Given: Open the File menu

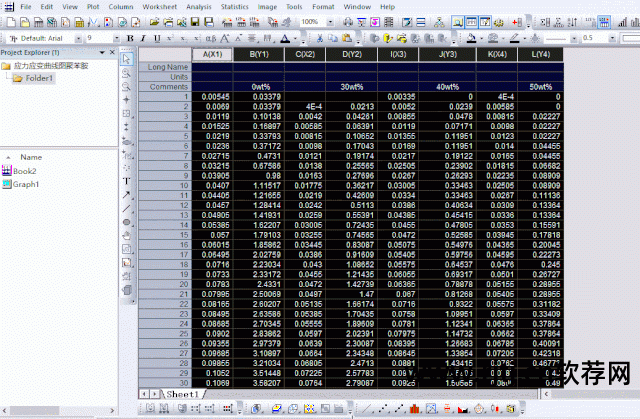Looking at the screenshot, I should coord(26,7).
